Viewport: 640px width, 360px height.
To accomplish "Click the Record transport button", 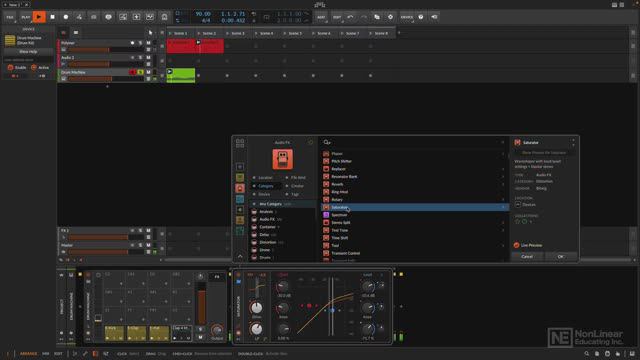I will click(x=66, y=17).
